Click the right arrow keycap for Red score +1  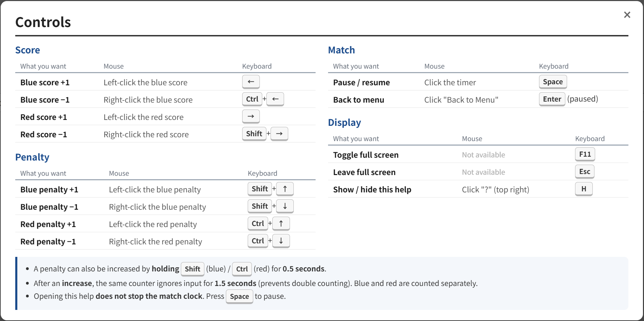251,116
